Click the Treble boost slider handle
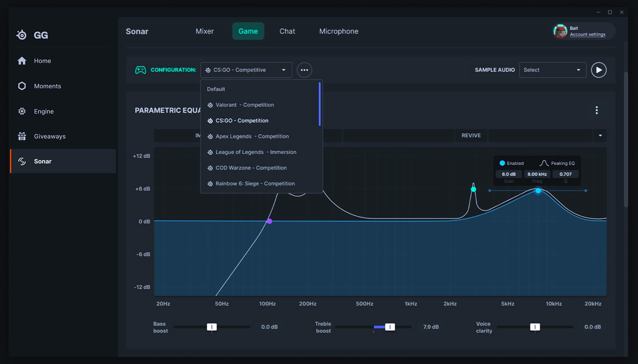This screenshot has height=364, width=638. (390, 327)
